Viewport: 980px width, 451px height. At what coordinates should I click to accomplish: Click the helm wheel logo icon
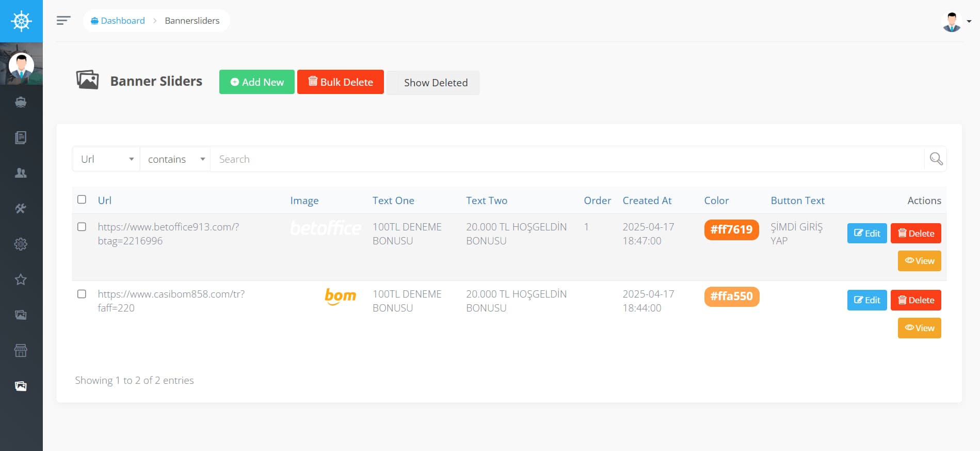pyautogui.click(x=21, y=21)
